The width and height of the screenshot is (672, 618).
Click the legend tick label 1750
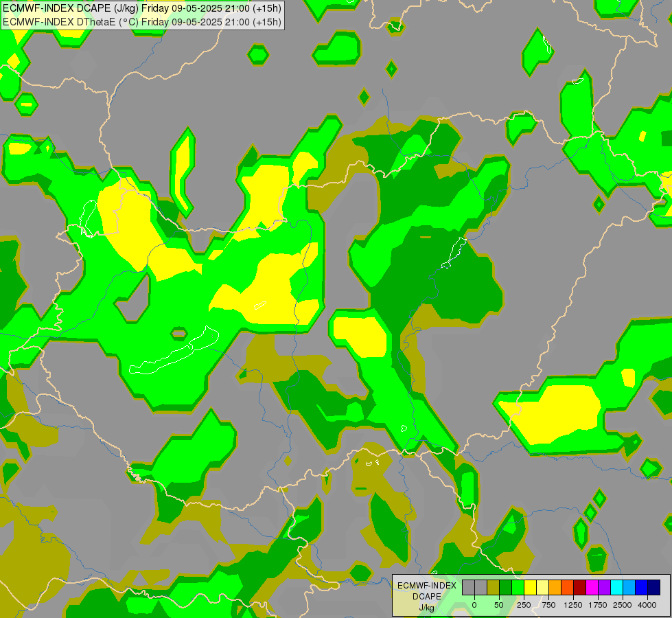[x=598, y=605]
